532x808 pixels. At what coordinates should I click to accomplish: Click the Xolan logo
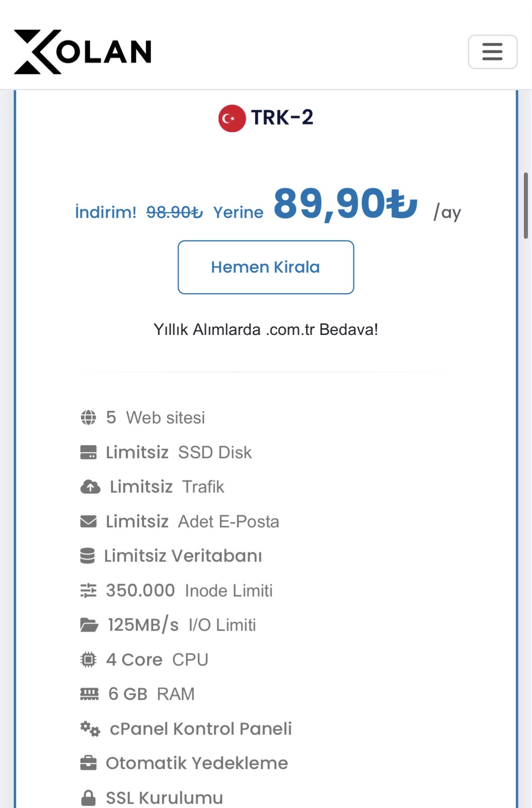tap(83, 52)
